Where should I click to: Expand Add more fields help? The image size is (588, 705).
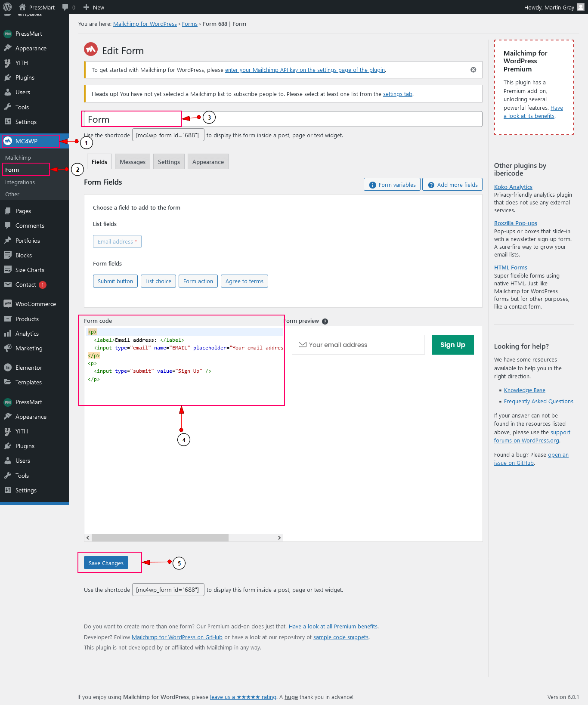[x=452, y=185]
